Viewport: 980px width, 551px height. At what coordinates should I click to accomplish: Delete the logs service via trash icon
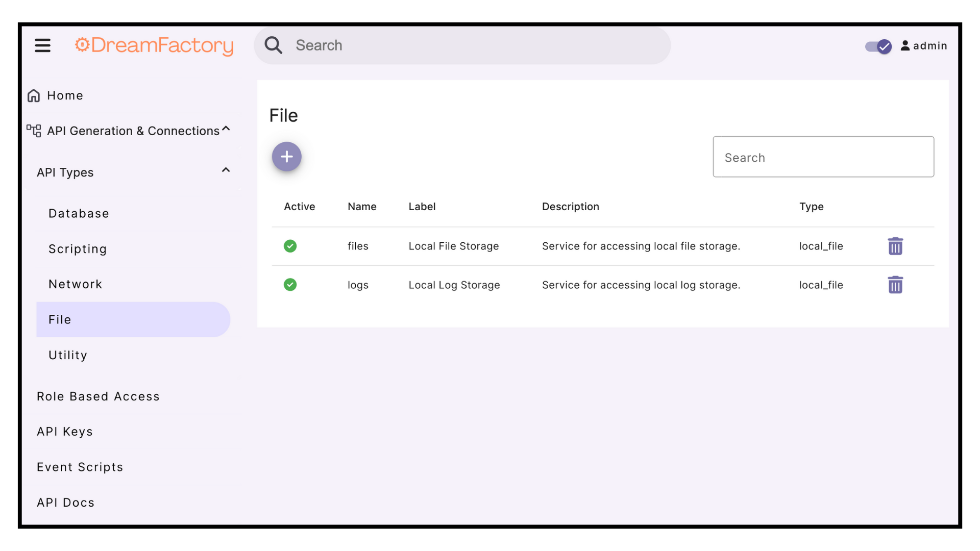895,285
